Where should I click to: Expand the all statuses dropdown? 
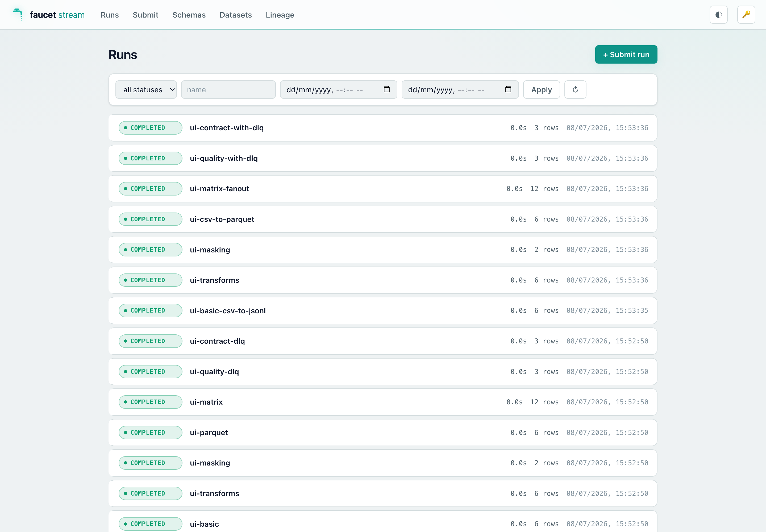[x=146, y=89]
